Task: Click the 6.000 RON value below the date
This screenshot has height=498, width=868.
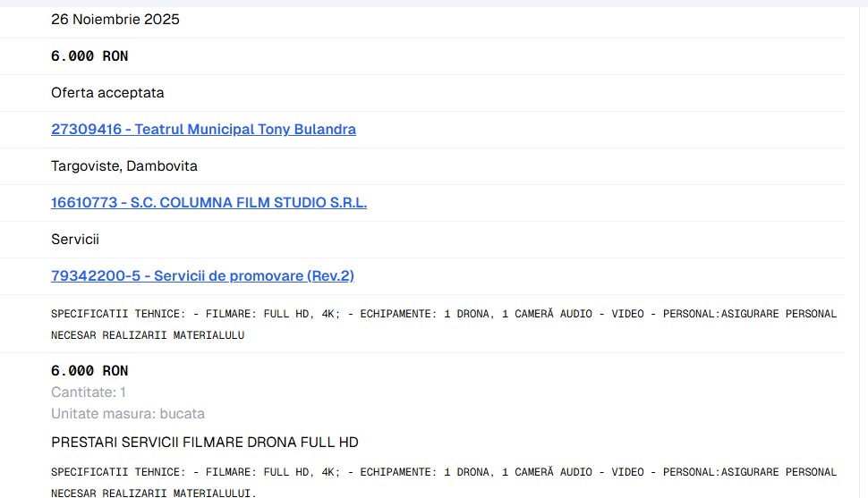Action: (x=89, y=56)
